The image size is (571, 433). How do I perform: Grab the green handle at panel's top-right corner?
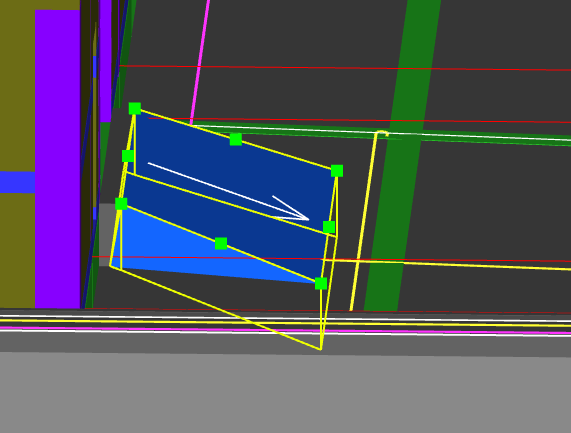click(337, 171)
